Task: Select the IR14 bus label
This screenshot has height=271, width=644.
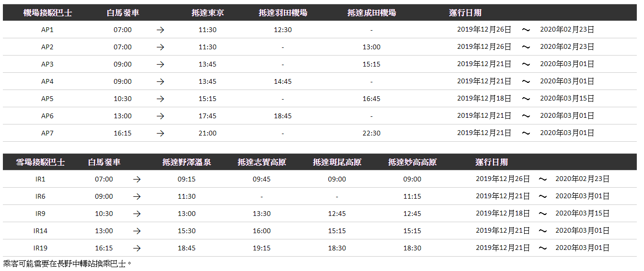Action: coord(40,231)
